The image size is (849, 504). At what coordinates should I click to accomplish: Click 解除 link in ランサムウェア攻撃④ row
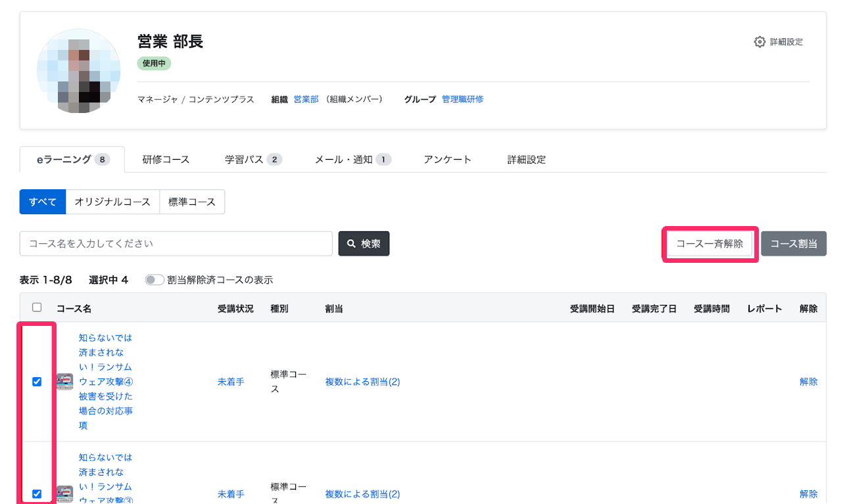tap(809, 382)
